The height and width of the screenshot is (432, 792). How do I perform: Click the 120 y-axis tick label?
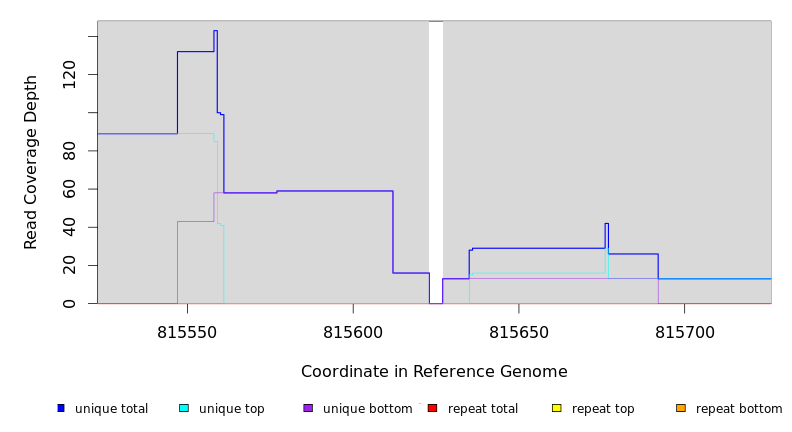pos(69,75)
